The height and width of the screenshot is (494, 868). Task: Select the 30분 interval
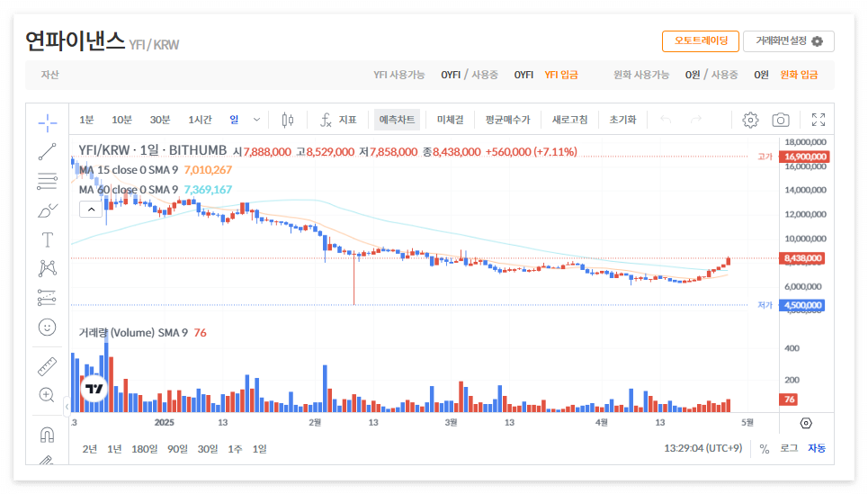tap(160, 120)
